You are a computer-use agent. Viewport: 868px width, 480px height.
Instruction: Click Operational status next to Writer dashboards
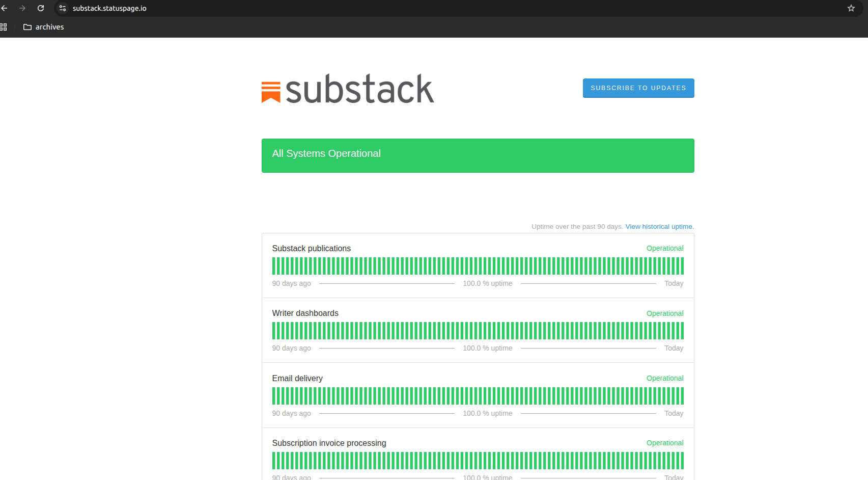click(665, 313)
